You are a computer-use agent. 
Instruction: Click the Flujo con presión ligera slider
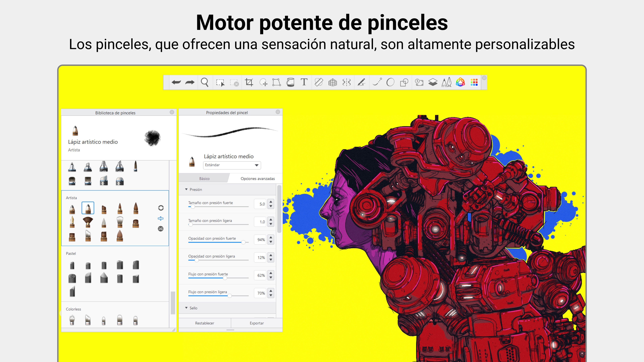218,295
